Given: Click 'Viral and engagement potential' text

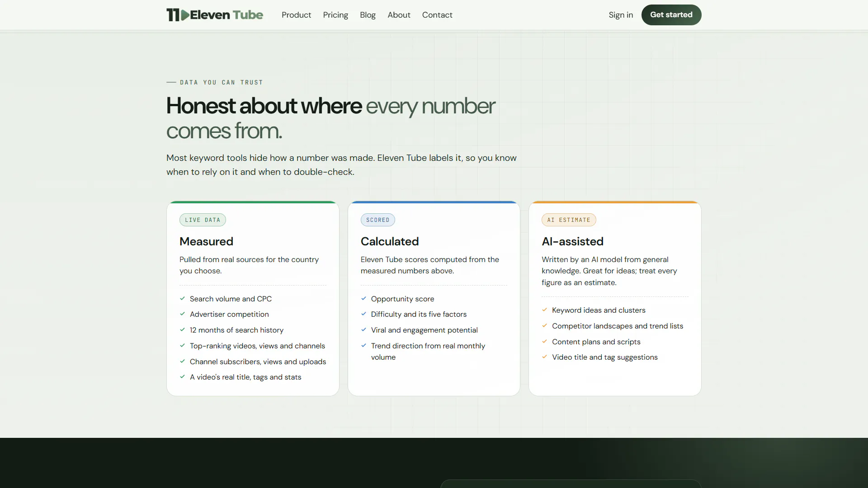Looking at the screenshot, I should pos(424,330).
